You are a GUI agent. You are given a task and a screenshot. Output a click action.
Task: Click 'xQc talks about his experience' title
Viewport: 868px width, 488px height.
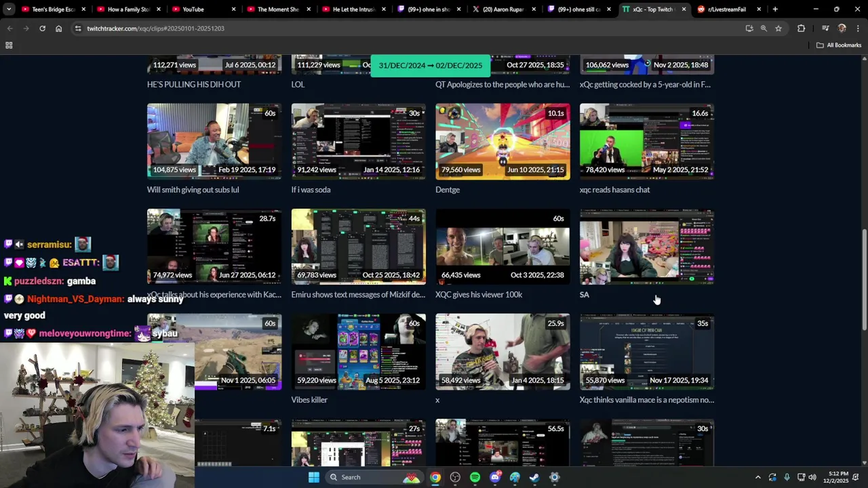pos(214,295)
